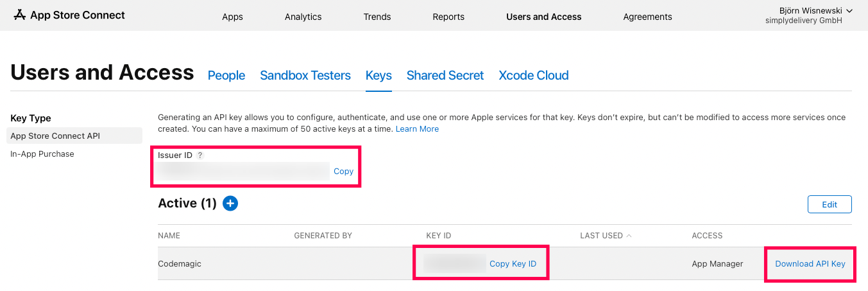The height and width of the screenshot is (291, 868).
Task: Open the Shared Secret tab
Action: (445, 76)
